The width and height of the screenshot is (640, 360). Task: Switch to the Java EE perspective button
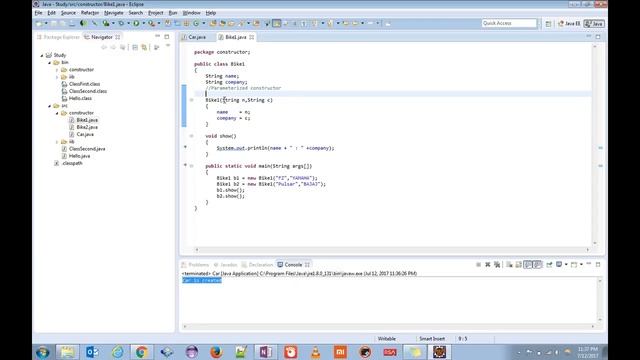569,24
